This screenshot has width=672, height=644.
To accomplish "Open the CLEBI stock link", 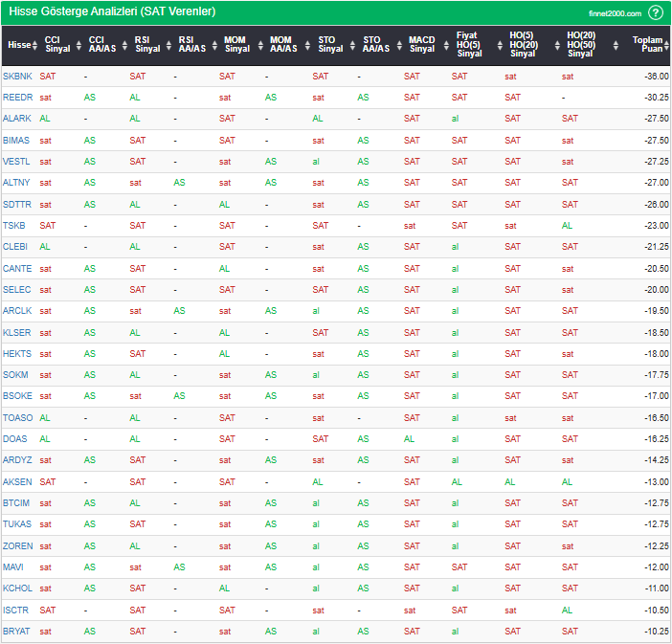I will click(x=15, y=247).
